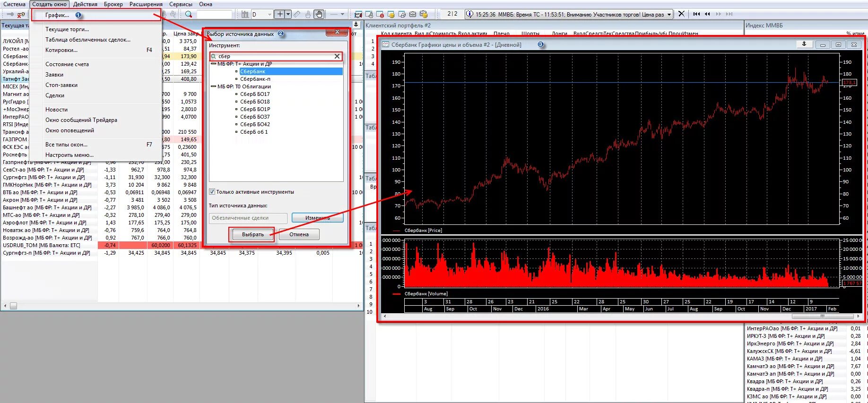This screenshot has height=403, width=868.
Task: Select the ruler measure tool
Action: (x=297, y=14)
